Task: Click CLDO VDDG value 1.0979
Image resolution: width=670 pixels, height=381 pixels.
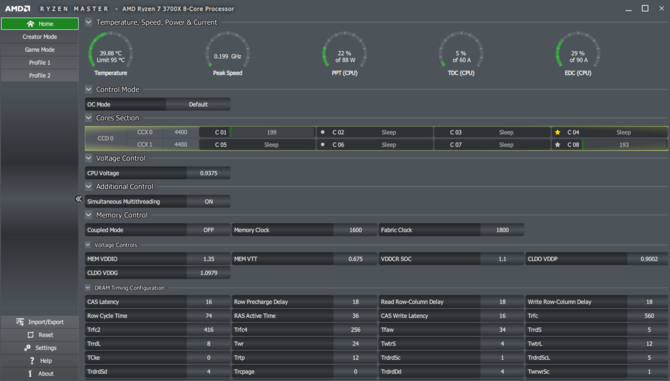Action: point(209,273)
